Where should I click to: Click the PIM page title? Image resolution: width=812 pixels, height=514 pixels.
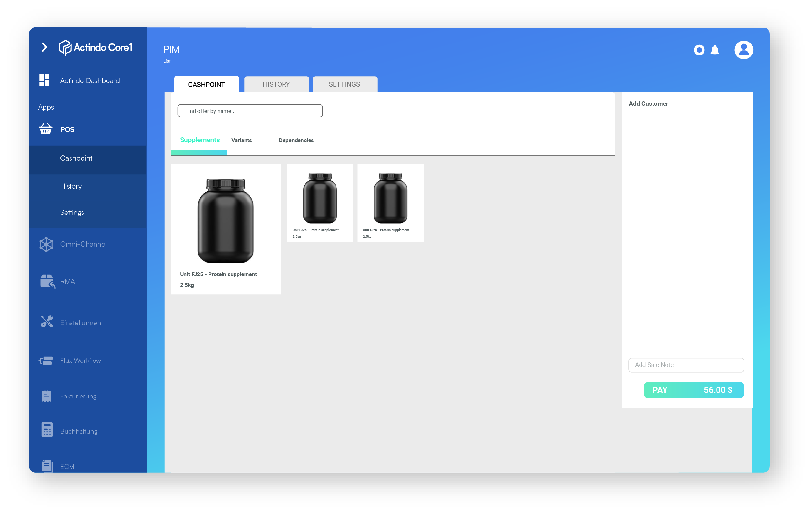pyautogui.click(x=171, y=49)
